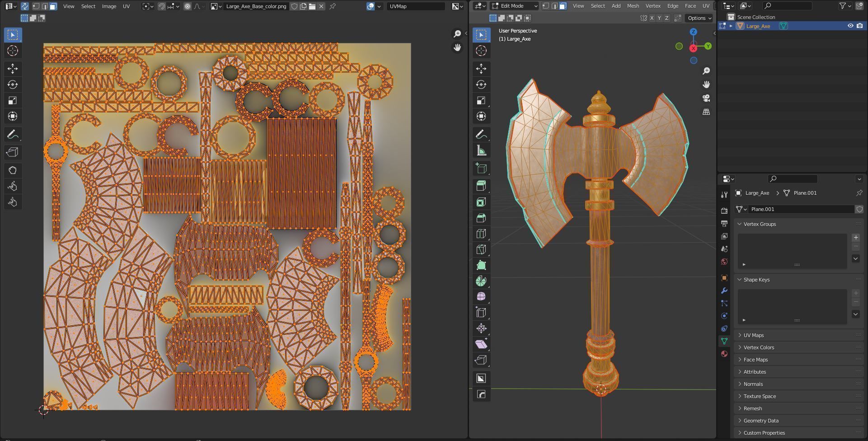Click the red X axis gizmo

tap(693, 48)
